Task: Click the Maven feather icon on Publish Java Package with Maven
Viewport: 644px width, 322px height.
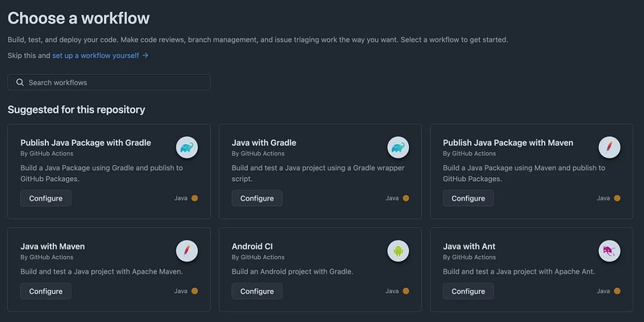Action: coord(609,147)
